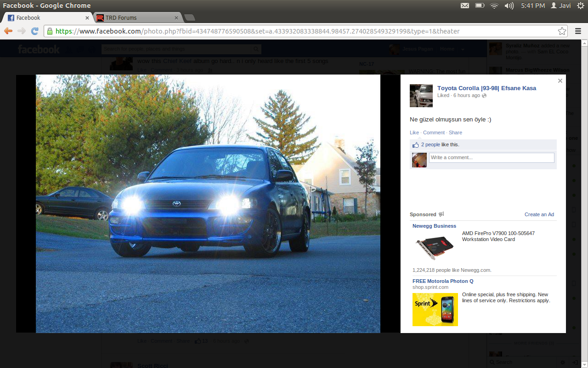Click the Sprint phone ad image
Image resolution: width=588 pixels, height=368 pixels.
click(x=435, y=309)
